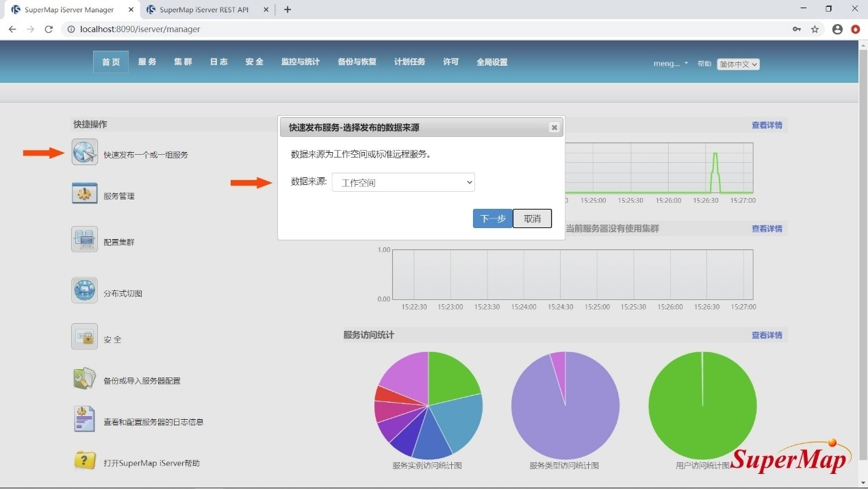Open the 许可 menu
Screen dimensions: 868x489
pyautogui.click(x=451, y=62)
